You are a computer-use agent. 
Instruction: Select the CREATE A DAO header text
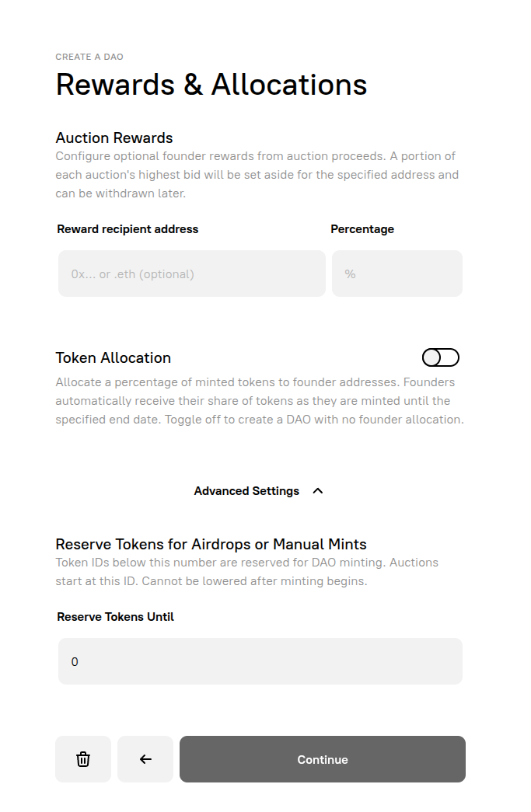[89, 57]
